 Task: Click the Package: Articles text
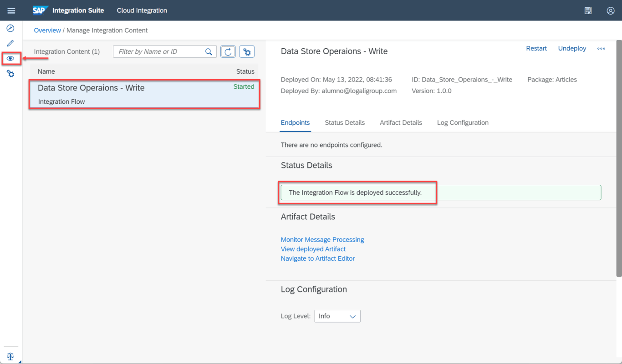552,80
